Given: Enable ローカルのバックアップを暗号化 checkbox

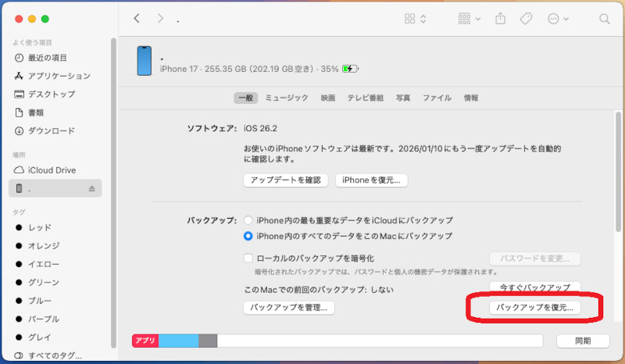Looking at the screenshot, I should click(248, 259).
